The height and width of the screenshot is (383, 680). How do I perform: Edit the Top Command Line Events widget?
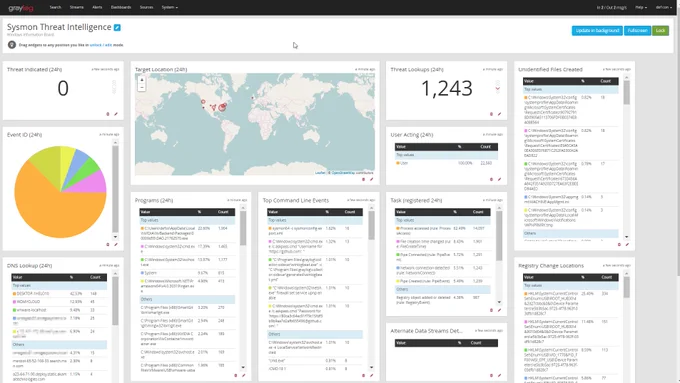[x=371, y=376]
